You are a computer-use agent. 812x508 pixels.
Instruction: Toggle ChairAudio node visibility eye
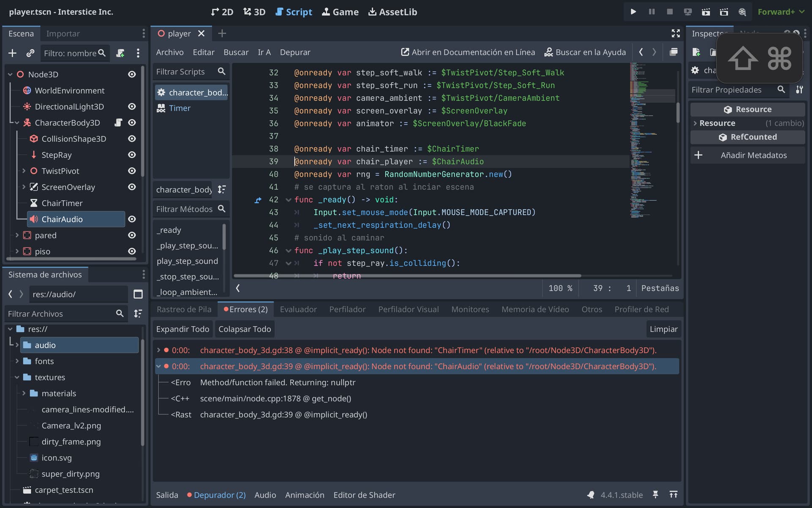[132, 219]
